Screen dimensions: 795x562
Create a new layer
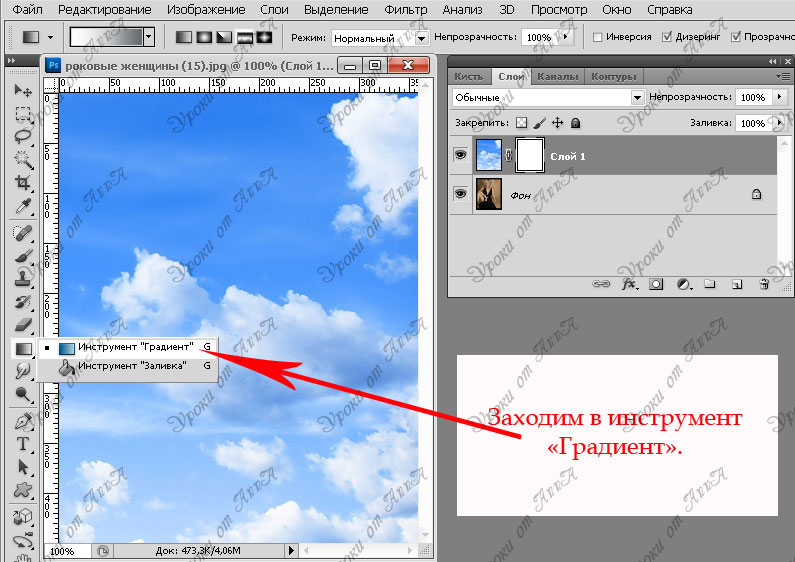coord(737,285)
